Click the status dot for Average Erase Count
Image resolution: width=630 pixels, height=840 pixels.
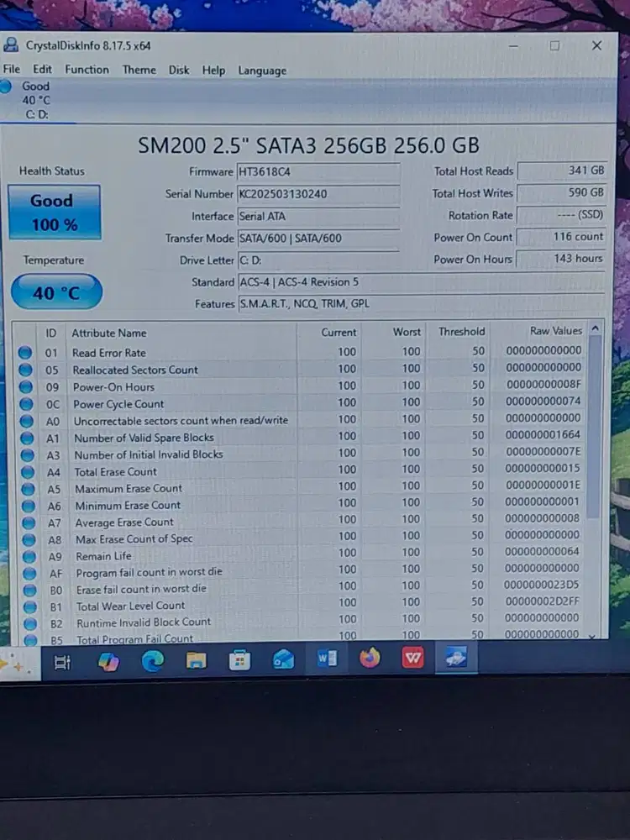(29, 522)
